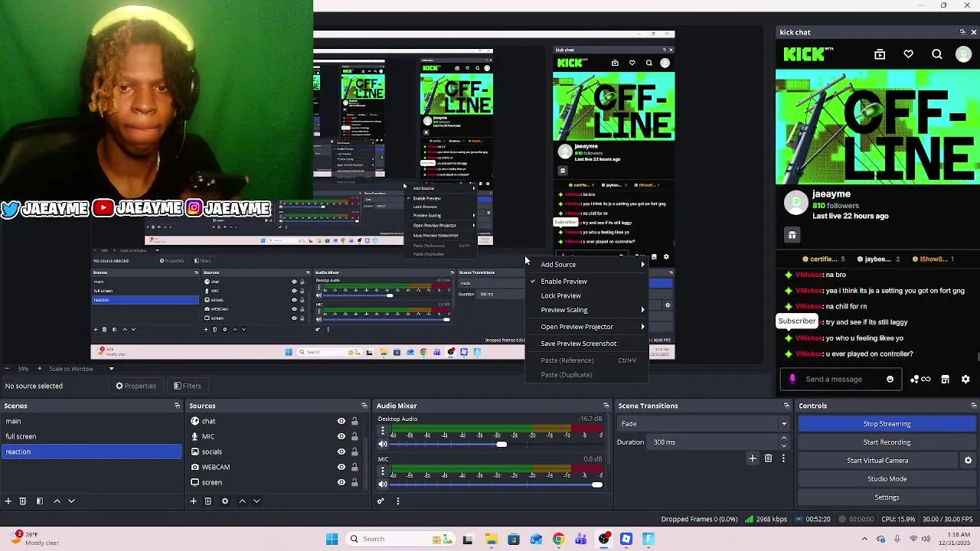This screenshot has width=980, height=551.
Task: Hide the WEBCAM source eye icon
Action: point(341,467)
